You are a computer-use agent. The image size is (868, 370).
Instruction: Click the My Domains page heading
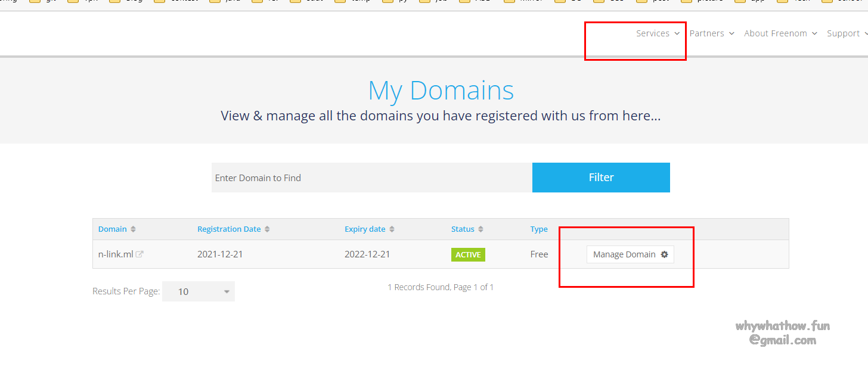[x=441, y=91]
